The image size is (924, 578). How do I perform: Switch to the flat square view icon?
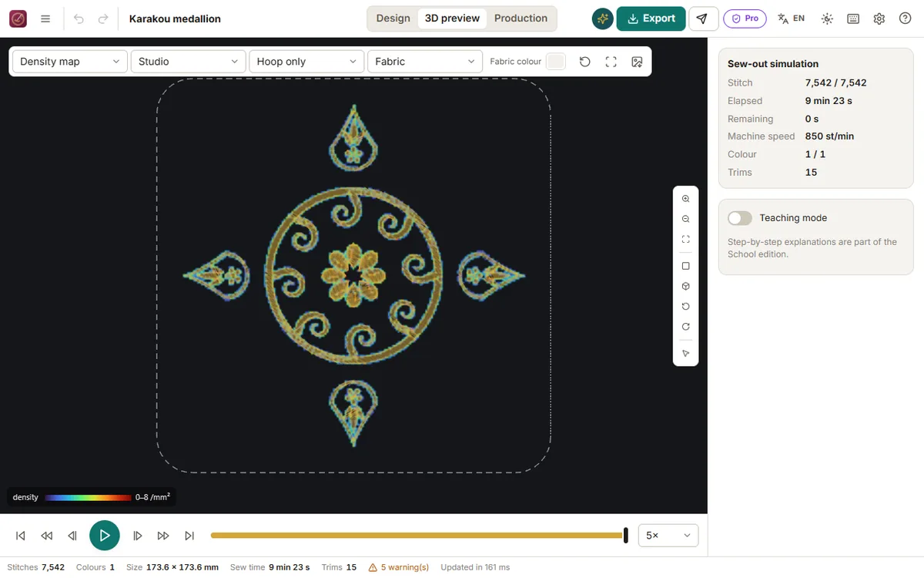click(686, 266)
